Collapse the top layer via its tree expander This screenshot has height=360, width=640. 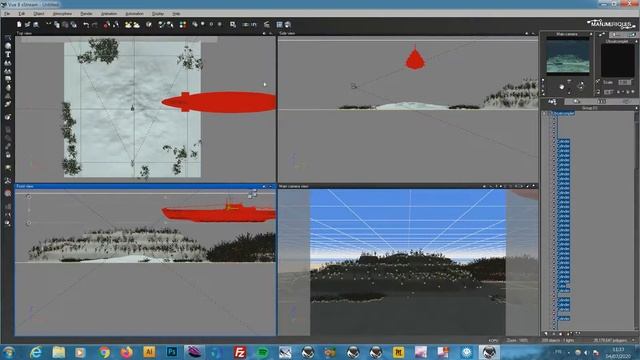point(545,113)
